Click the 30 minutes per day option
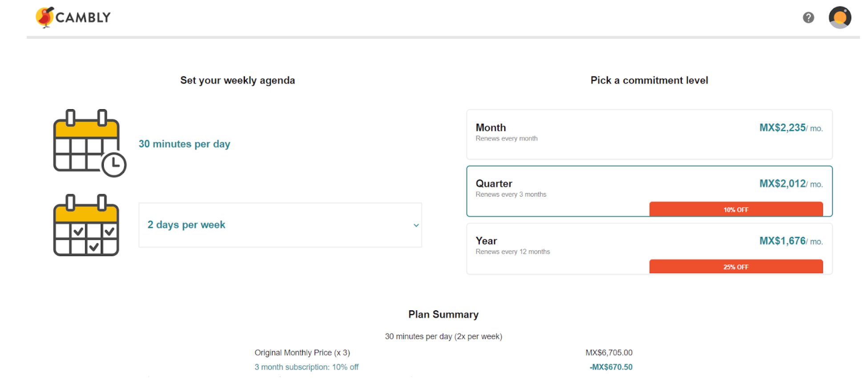 click(184, 144)
